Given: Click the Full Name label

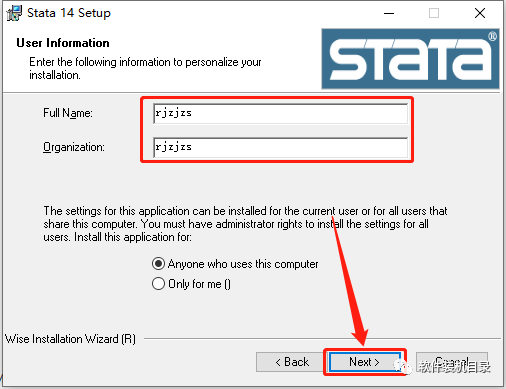Looking at the screenshot, I should (68, 113).
